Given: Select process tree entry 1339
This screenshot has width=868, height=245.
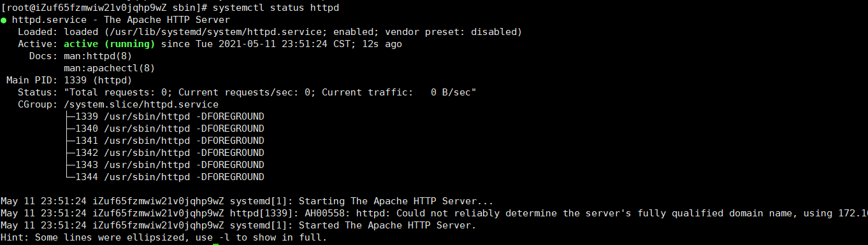Looking at the screenshot, I should 165,116.
